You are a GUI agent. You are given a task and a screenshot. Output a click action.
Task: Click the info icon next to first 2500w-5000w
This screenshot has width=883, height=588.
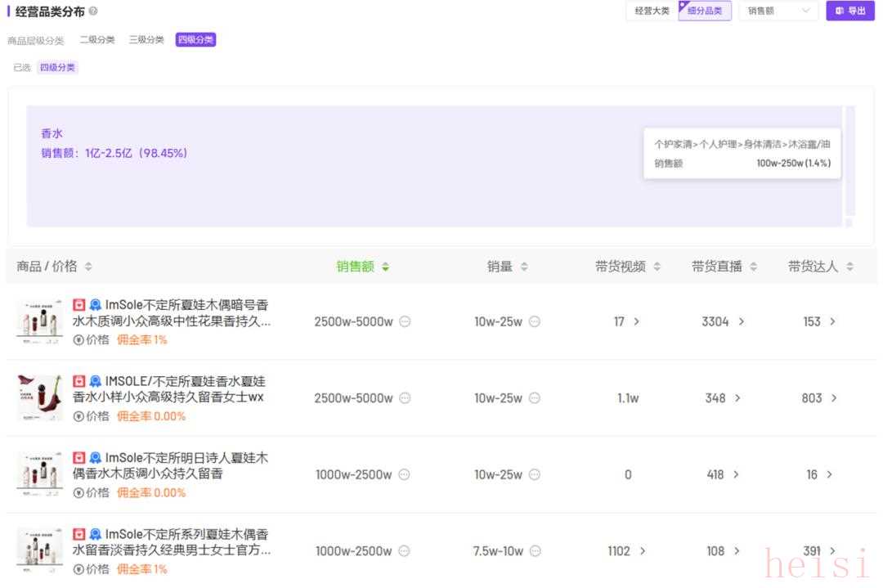(405, 321)
